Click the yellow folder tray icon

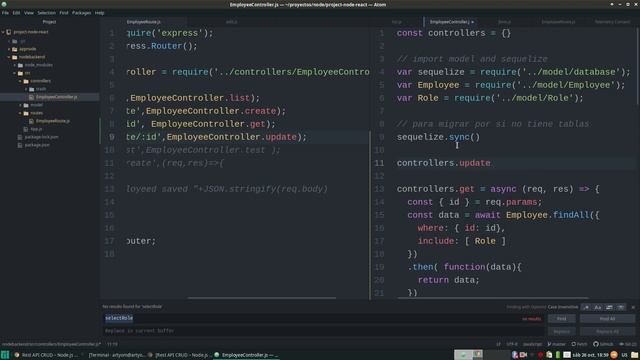point(635,355)
